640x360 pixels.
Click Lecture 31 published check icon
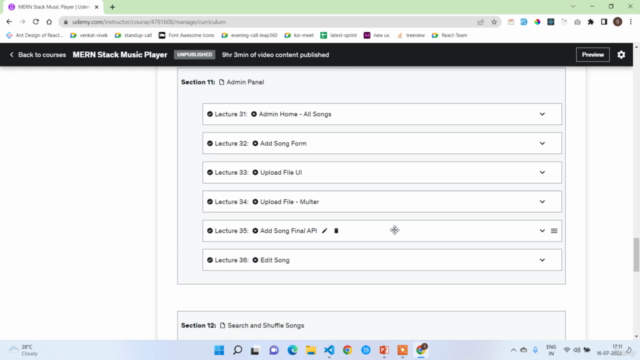click(210, 114)
